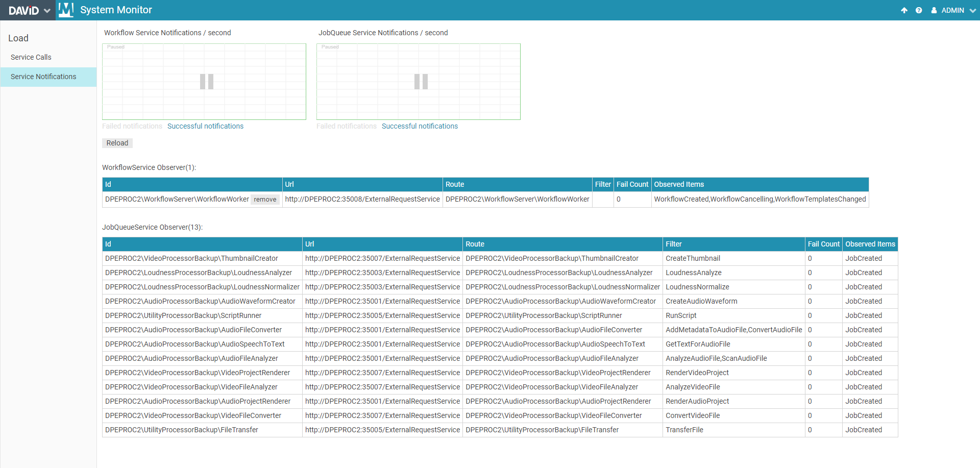
Task: Click the ThumbnailCreator observer Id cell
Action: coord(191,258)
